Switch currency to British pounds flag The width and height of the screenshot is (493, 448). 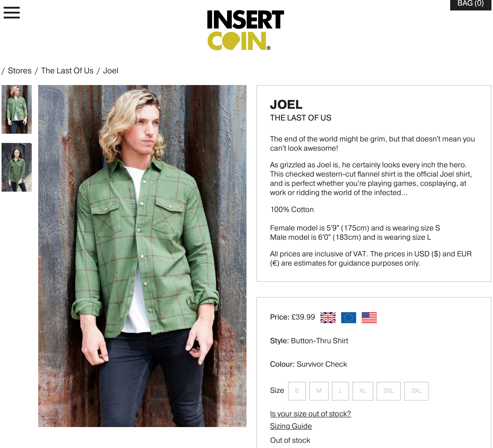coord(328,318)
